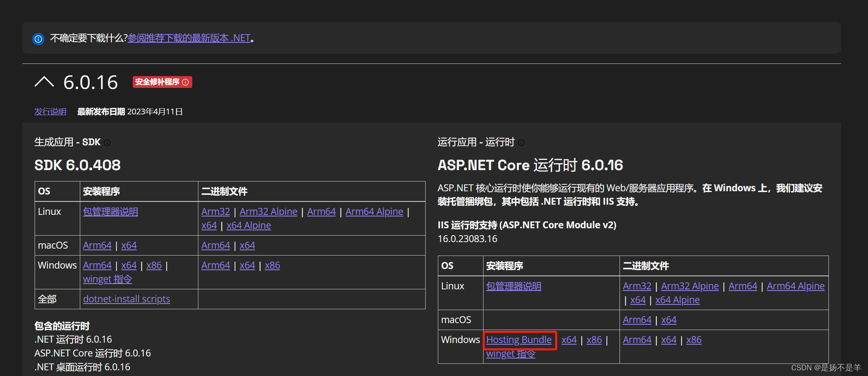This screenshot has height=376, width=868.
Task: Download Arm64 runtime binaries for Windows
Action: tap(637, 340)
